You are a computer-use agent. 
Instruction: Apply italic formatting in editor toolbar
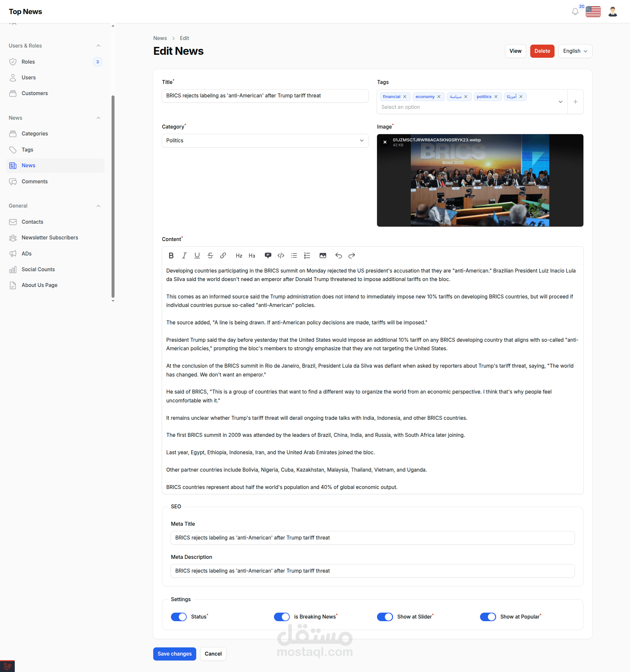point(184,255)
